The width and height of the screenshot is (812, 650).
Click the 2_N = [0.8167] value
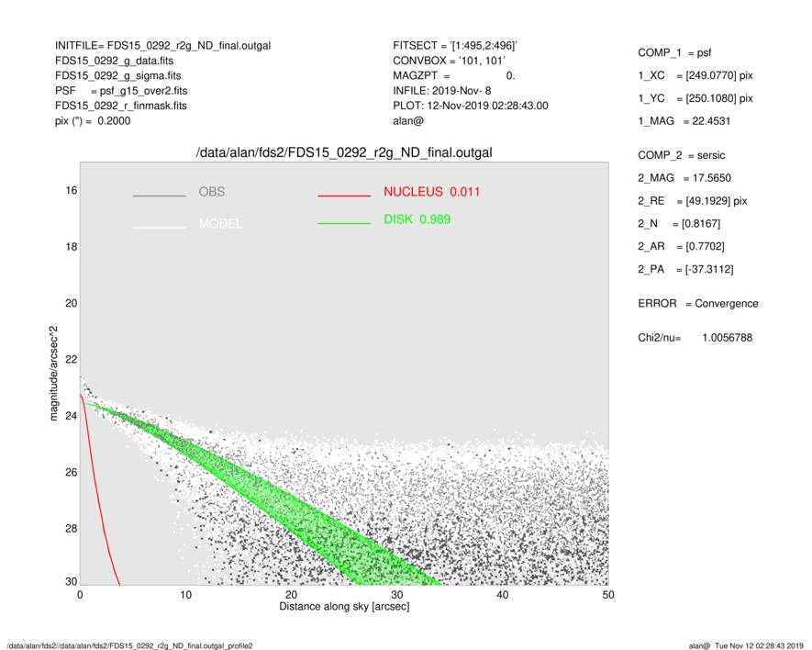tap(679, 224)
